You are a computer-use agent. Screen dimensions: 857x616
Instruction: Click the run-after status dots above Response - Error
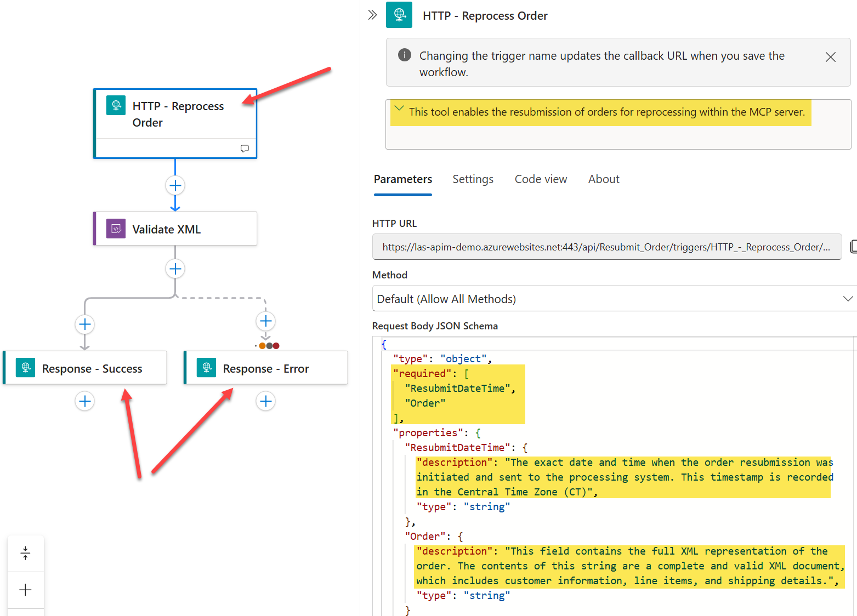(269, 346)
